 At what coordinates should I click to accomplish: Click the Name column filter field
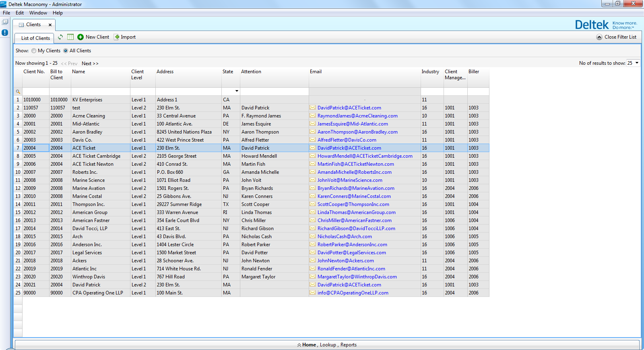click(100, 92)
